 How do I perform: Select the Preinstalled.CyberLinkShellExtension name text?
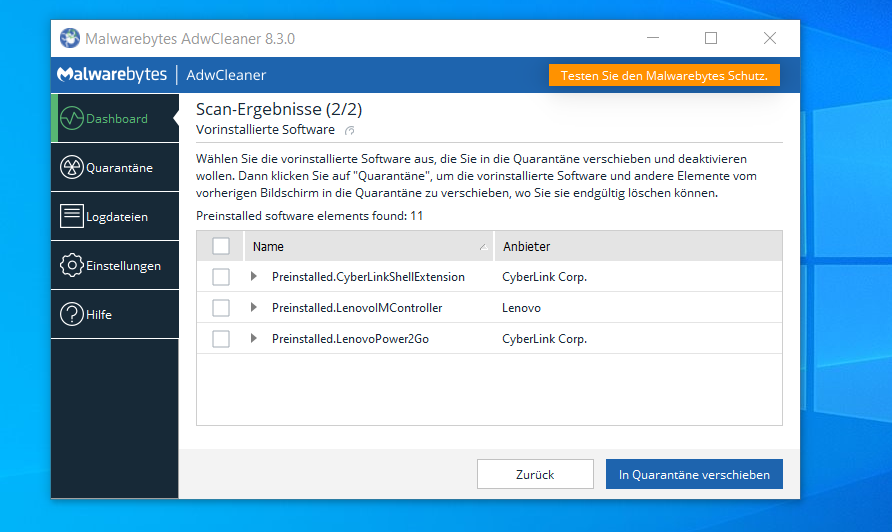(x=368, y=277)
